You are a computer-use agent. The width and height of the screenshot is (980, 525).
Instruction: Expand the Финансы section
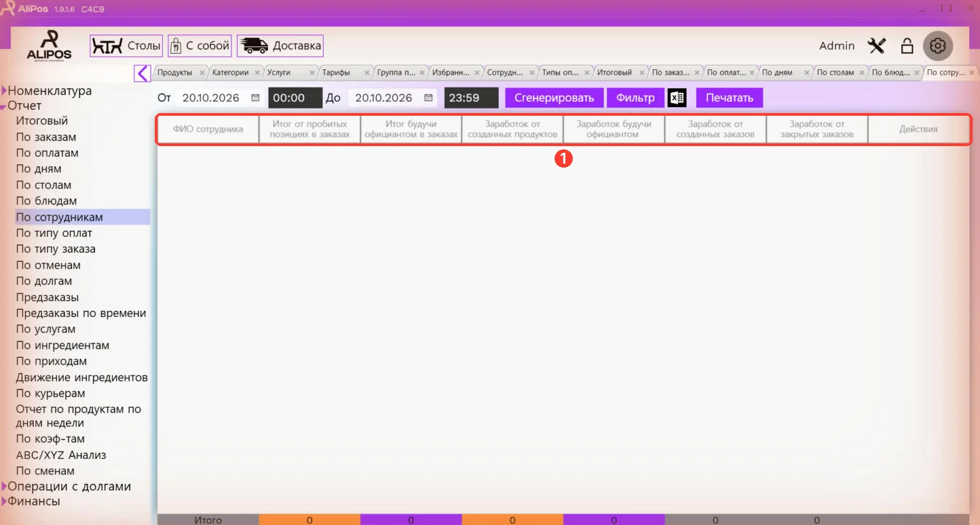tap(4, 501)
